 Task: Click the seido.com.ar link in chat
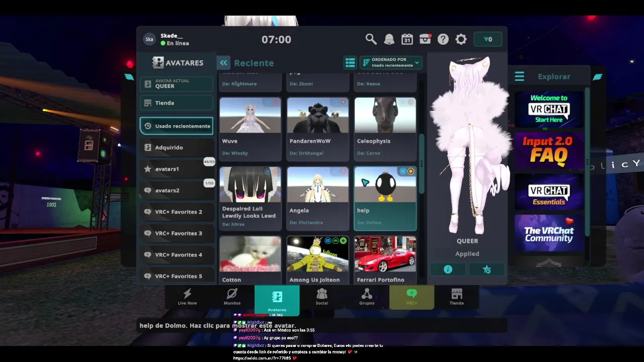(x=262, y=358)
